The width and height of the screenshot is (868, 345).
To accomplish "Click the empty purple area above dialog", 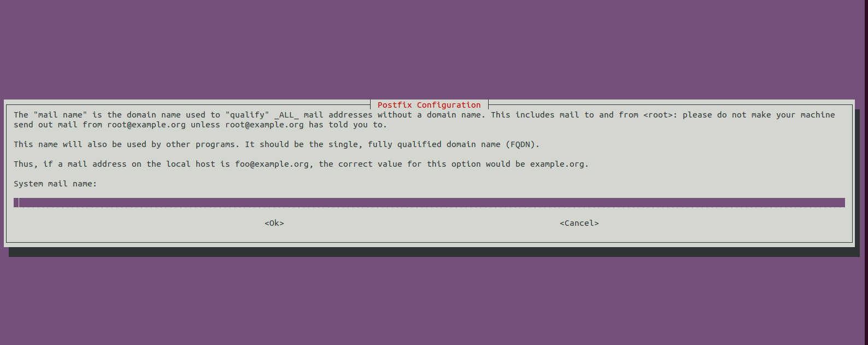I will [x=432, y=49].
